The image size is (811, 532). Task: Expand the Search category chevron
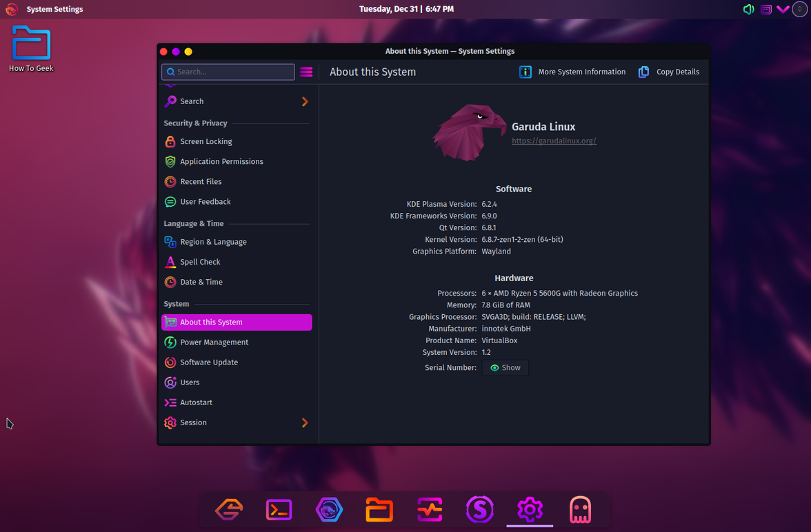305,101
